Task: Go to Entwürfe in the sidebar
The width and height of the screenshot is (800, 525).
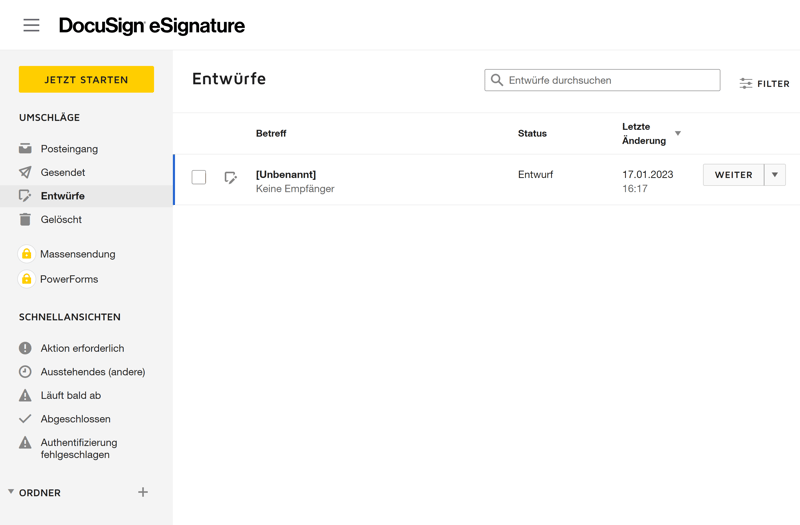Action: coord(62,196)
